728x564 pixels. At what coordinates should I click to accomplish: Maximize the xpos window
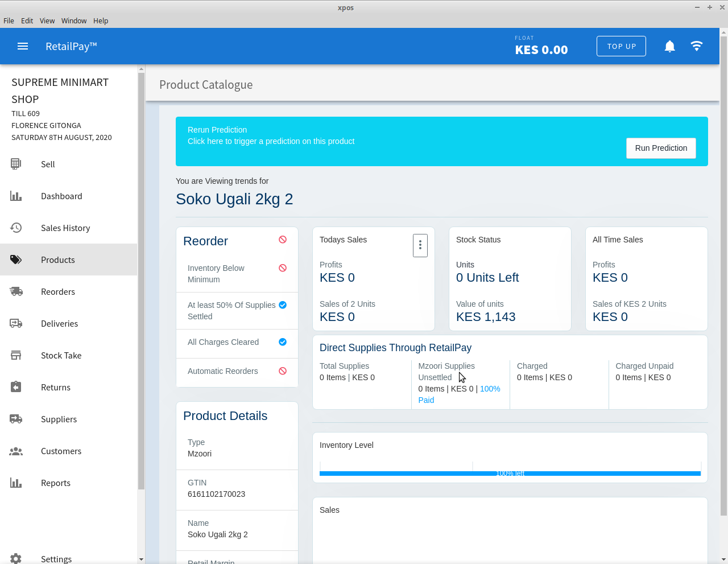pos(710,7)
